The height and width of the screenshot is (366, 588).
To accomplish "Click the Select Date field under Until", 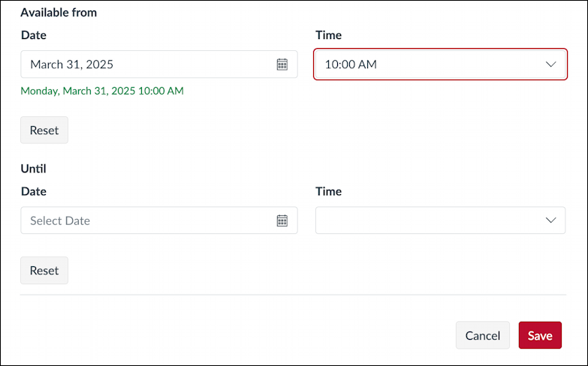I will pyautogui.click(x=159, y=220).
